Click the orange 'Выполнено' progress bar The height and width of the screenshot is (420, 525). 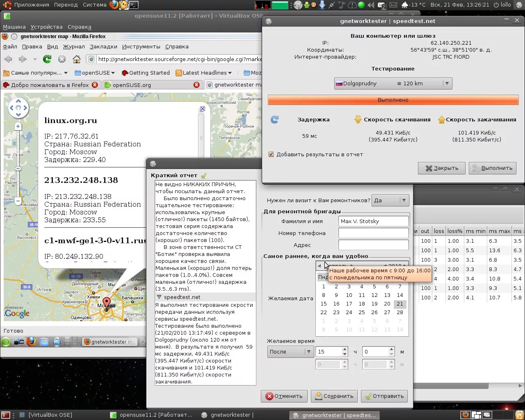tap(393, 100)
